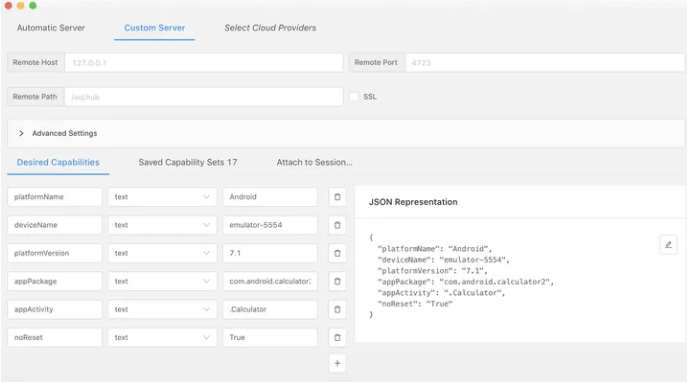Image resolution: width=687 pixels, height=382 pixels.
Task: Edit raw JSON with the pencil icon
Action: click(668, 244)
